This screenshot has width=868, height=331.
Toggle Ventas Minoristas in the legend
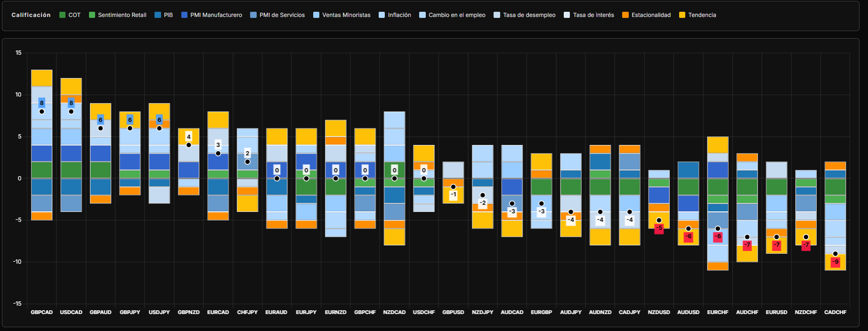tap(346, 15)
